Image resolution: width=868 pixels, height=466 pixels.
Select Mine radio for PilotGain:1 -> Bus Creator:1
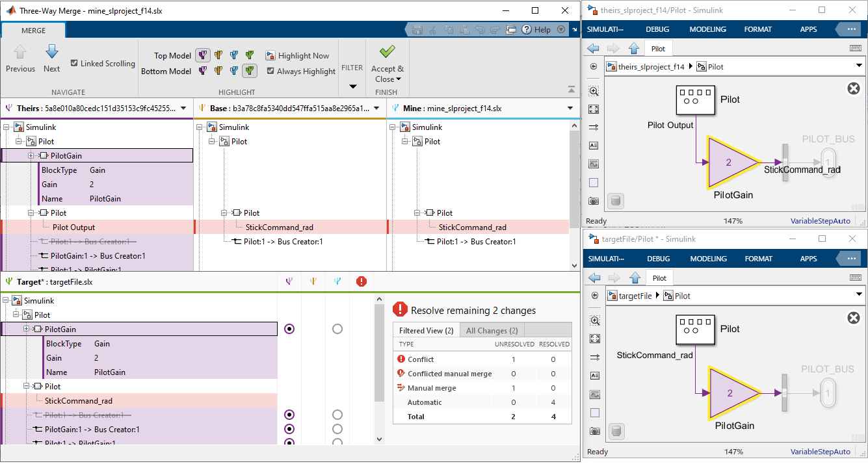337,429
